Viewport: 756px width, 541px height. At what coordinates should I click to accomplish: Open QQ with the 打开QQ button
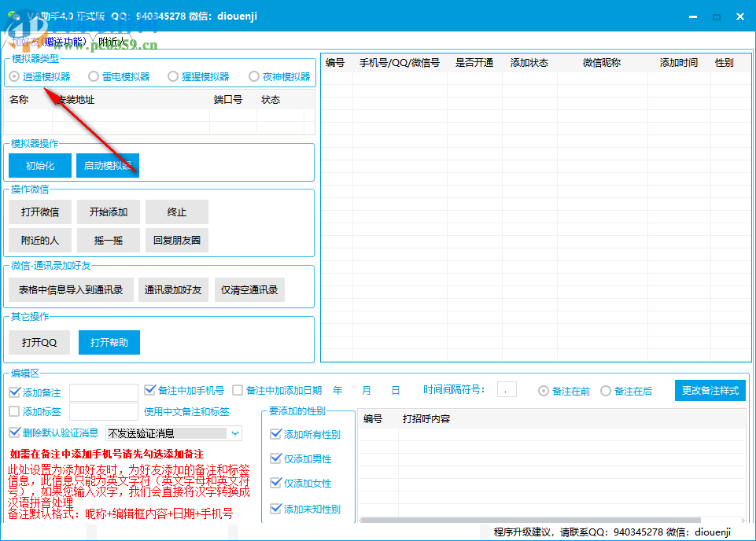tap(39, 342)
